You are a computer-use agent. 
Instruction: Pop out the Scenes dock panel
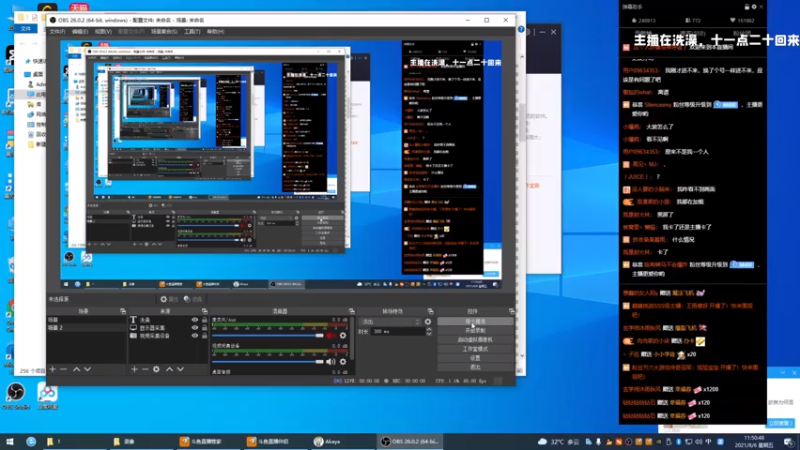tap(123, 311)
